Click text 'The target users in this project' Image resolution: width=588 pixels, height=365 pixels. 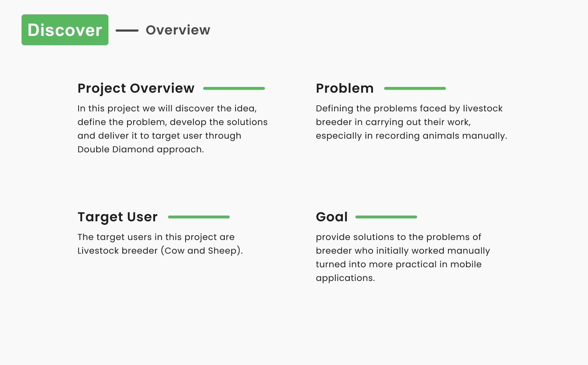(149, 237)
